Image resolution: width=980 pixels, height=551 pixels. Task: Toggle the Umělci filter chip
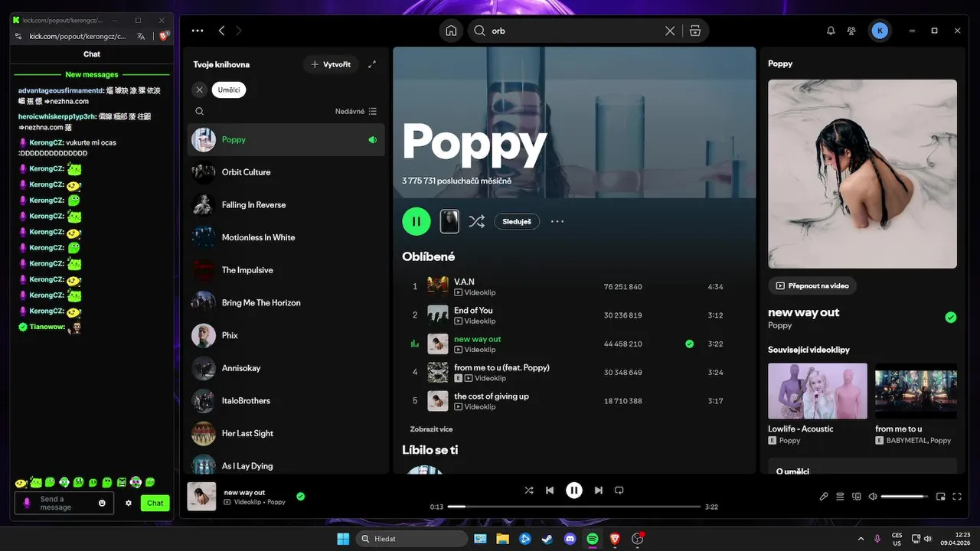[x=229, y=90]
